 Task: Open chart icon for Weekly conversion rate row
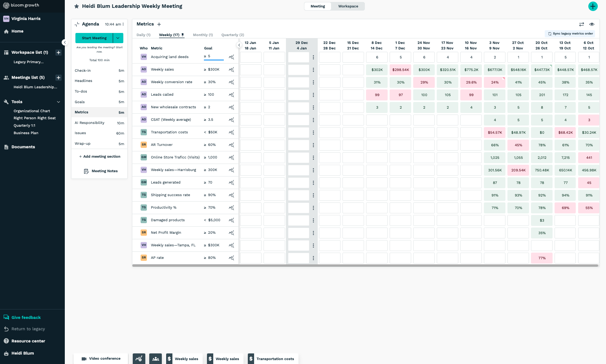click(x=231, y=82)
